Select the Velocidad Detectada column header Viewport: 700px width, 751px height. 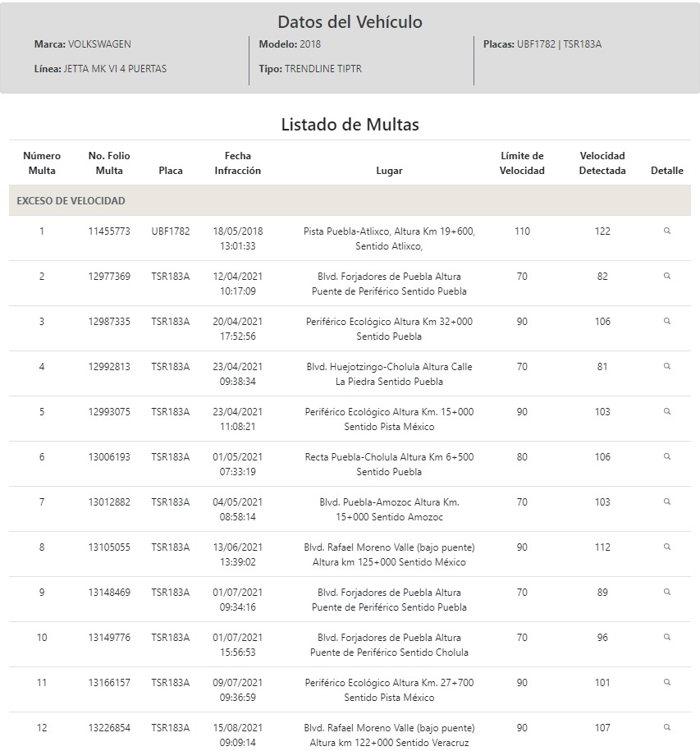[602, 163]
